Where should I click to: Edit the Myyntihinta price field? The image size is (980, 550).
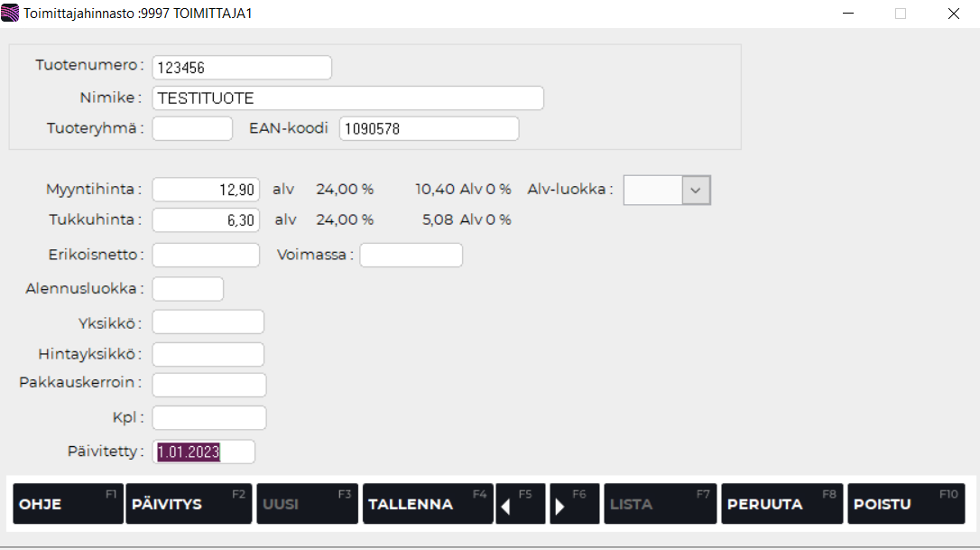pos(206,190)
